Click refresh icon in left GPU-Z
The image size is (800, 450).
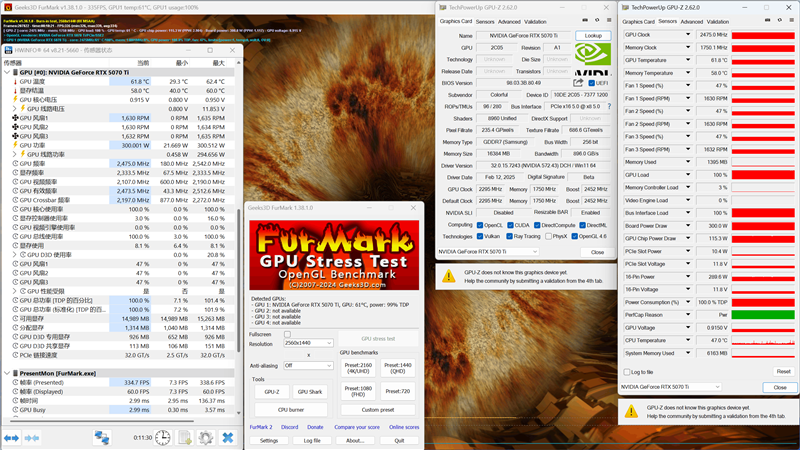[597, 20]
